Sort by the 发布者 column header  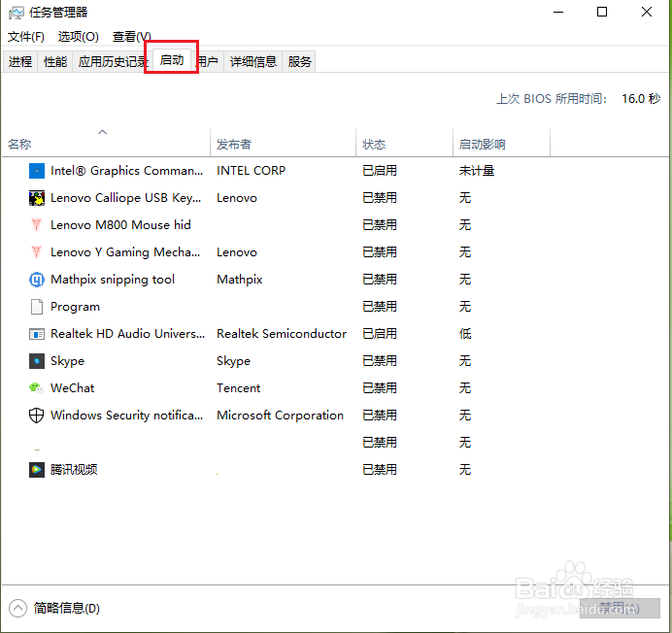[283, 144]
